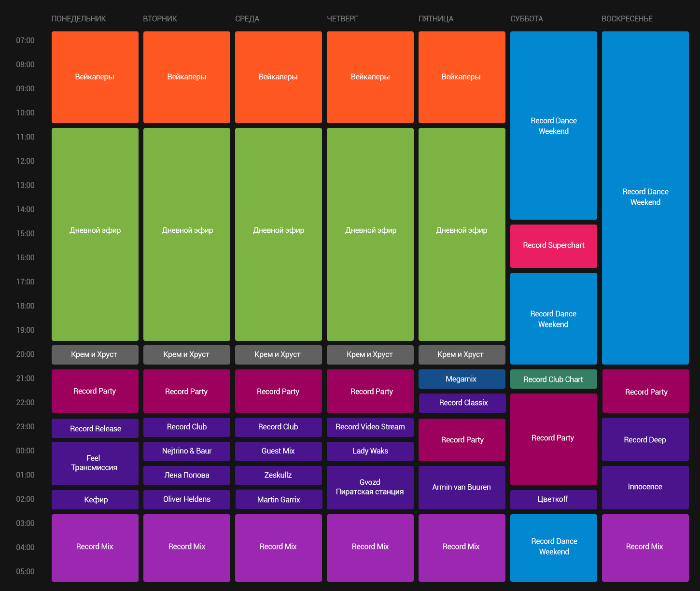The image size is (700, 591).
Task: Open Saturday morning Record Dance Weekend block
Action: [x=554, y=126]
